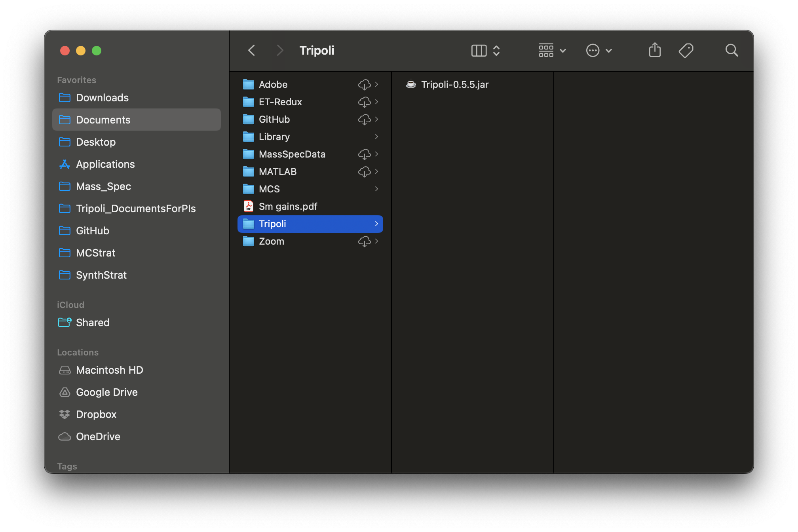This screenshot has width=798, height=532.
Task: Click iCloud download icon beside MATLAB
Action: pyautogui.click(x=364, y=171)
